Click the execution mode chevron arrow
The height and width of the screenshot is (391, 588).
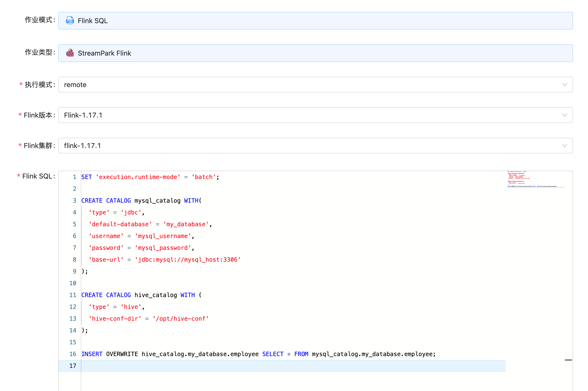tap(564, 85)
